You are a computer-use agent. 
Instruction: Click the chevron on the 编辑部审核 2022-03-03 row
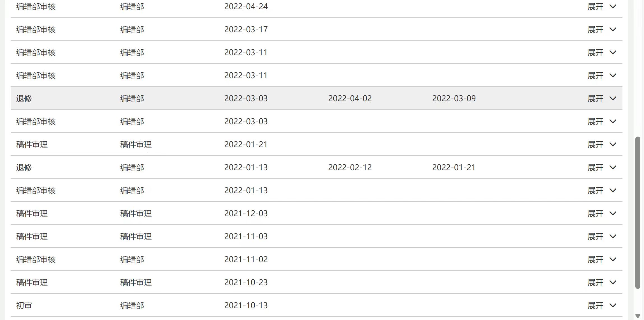point(613,121)
